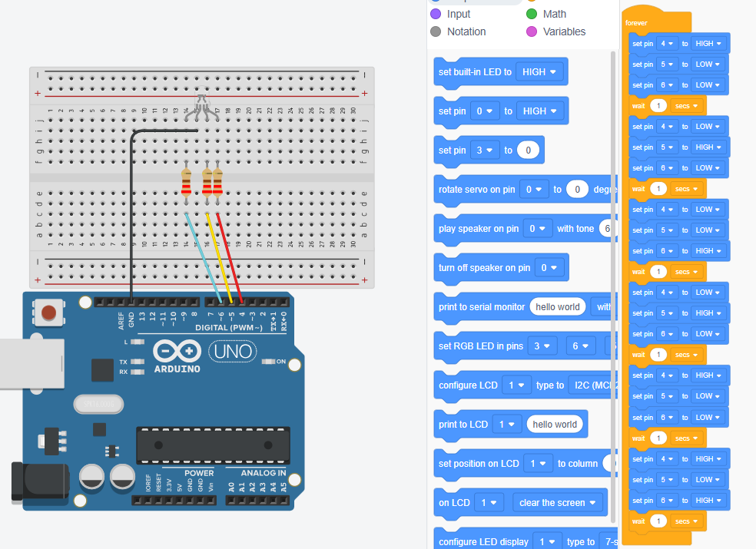Click the gray Notation category circle

point(436,31)
